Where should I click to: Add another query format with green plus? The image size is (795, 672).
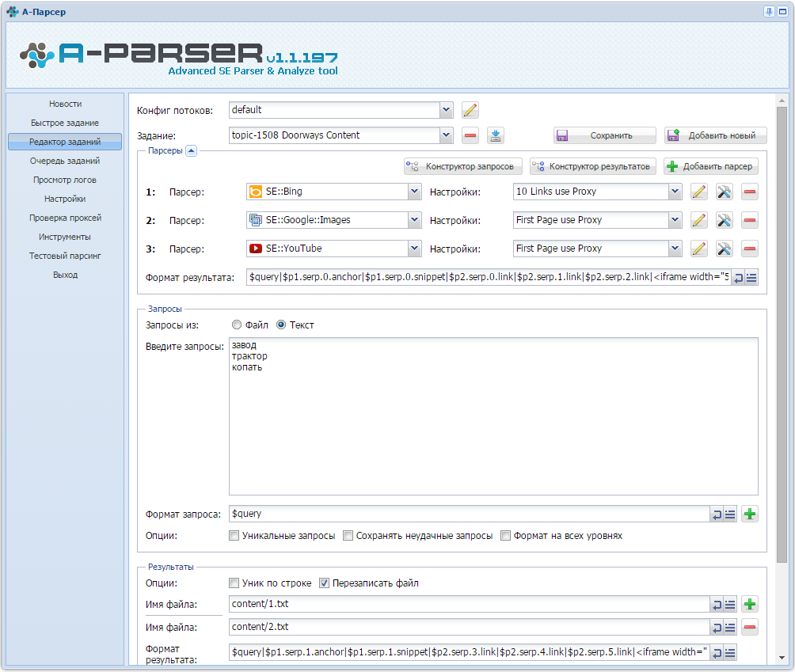click(749, 514)
